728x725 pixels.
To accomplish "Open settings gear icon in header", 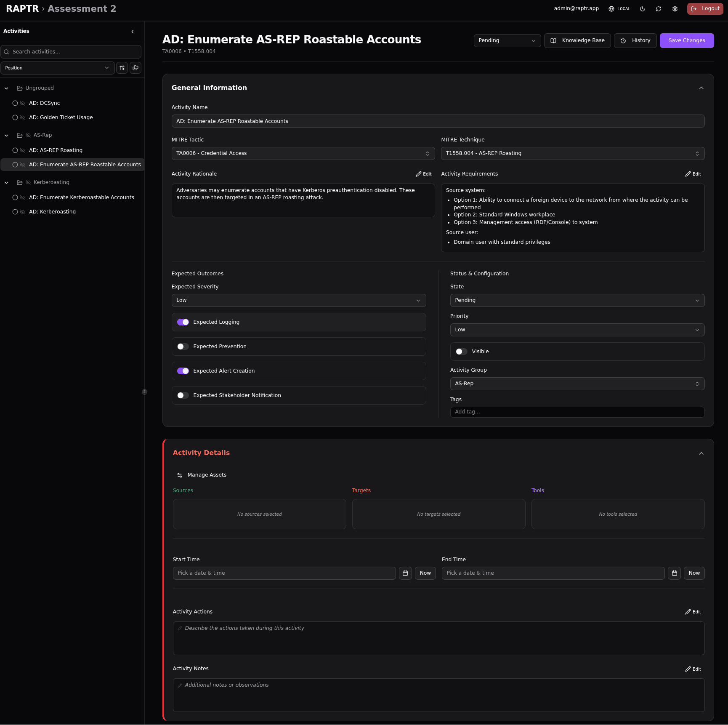I will 675,9.
